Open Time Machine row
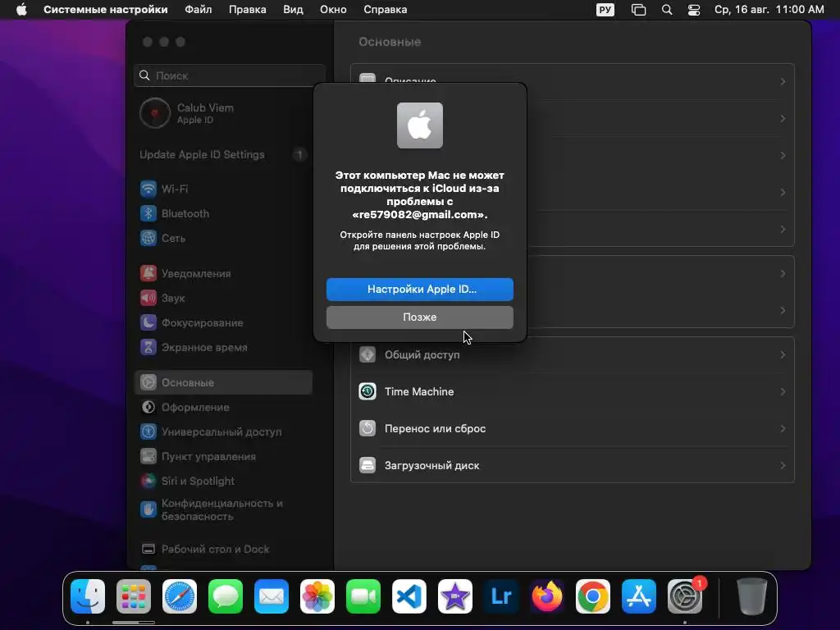This screenshot has height=630, width=840. (x=572, y=391)
